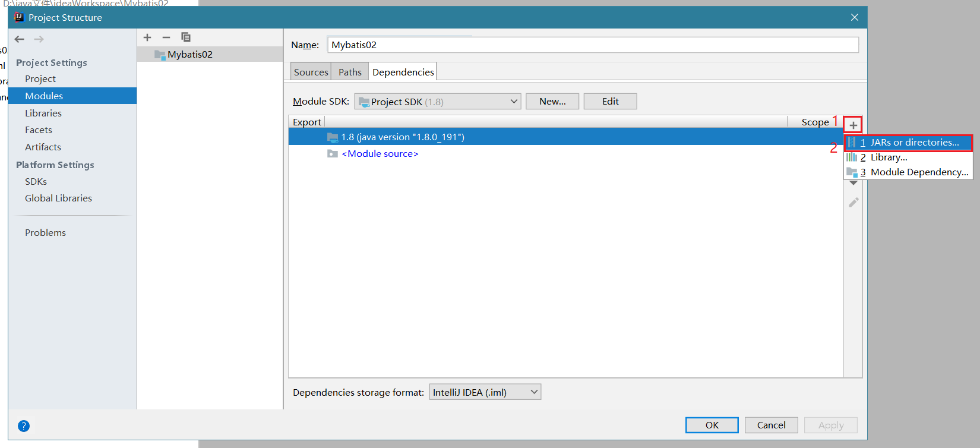This screenshot has height=448, width=980.
Task: Open Project settings section
Action: (x=40, y=79)
